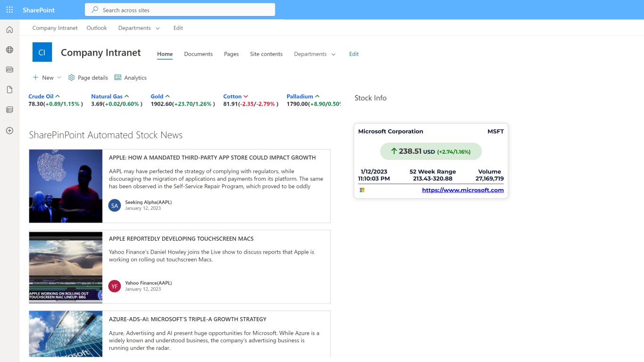Open Company Intranet in hub navigation
This screenshot has width=644, height=362.
click(55, 28)
